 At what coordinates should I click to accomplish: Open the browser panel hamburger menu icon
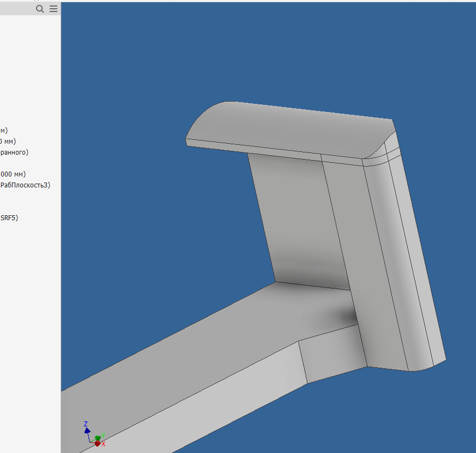(53, 9)
